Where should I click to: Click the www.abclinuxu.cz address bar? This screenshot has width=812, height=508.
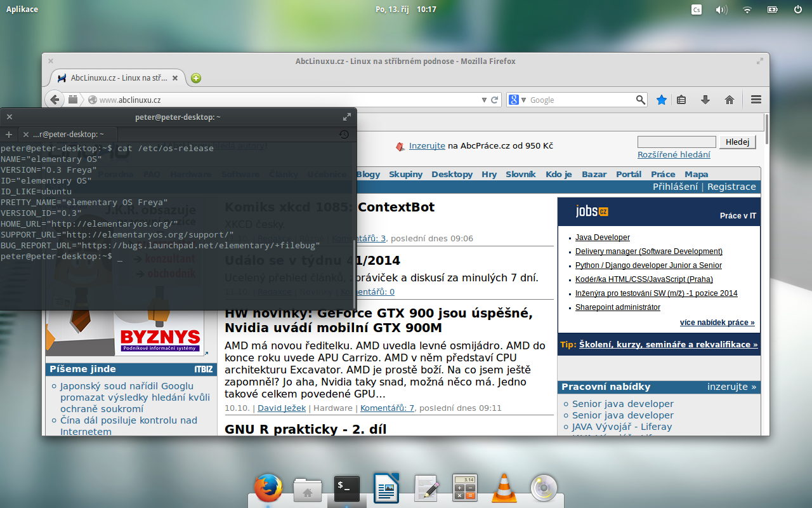[289, 100]
